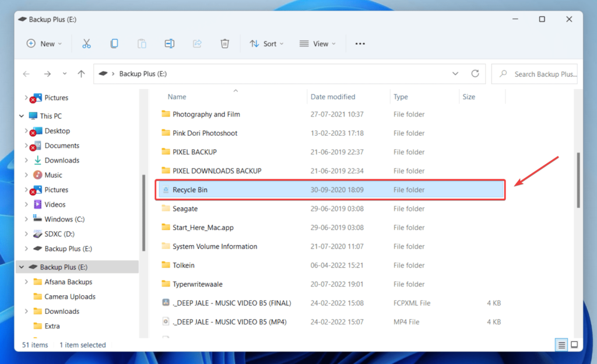Open the Sort dropdown
The image size is (597, 364).
(x=266, y=43)
